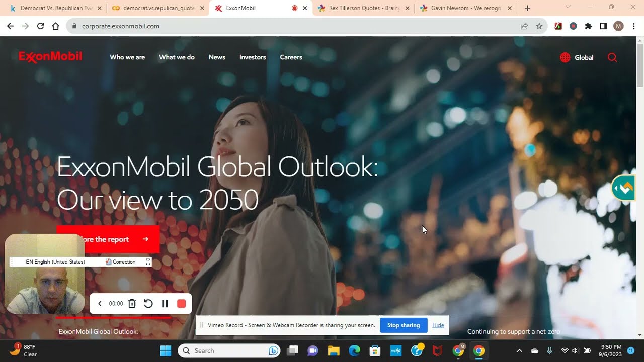Click the Global region selector text
The image size is (644, 362).
584,57
